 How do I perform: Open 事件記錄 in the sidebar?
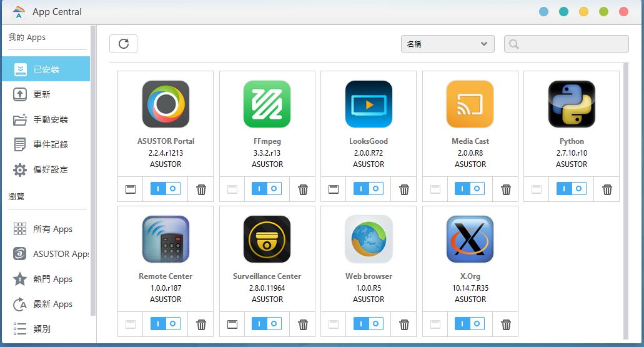(x=46, y=144)
